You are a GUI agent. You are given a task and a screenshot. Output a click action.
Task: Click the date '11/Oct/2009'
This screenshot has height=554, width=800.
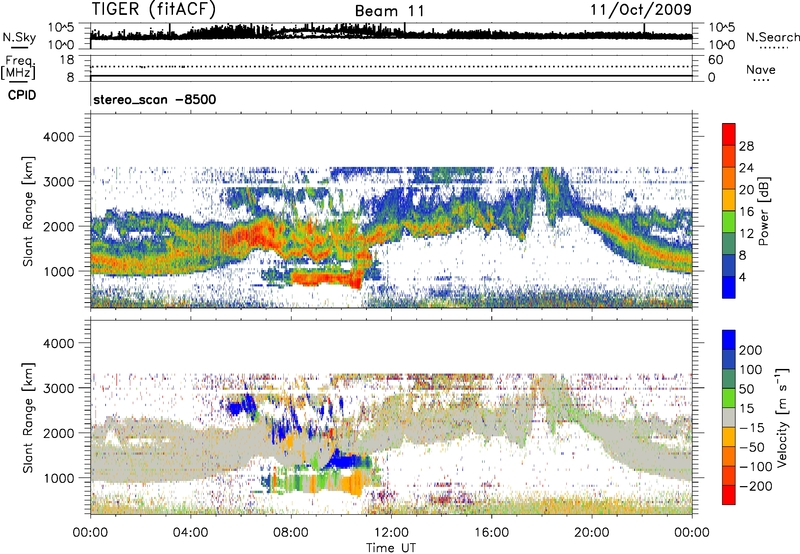point(641,9)
